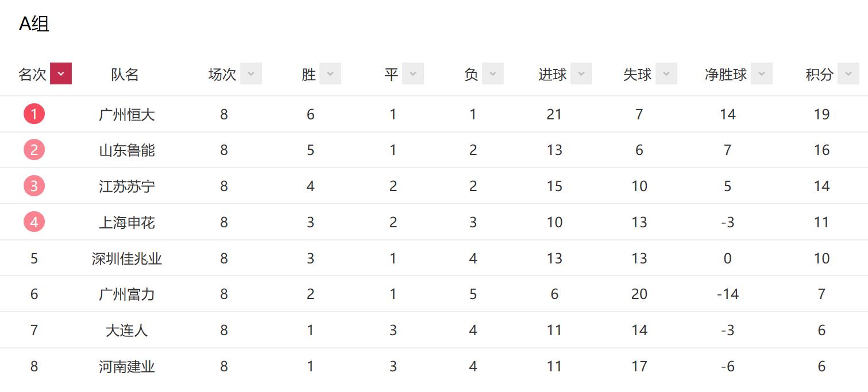Screen dimensions: 868x392
Task: Select the 河南建业 points value
Action: point(822,366)
